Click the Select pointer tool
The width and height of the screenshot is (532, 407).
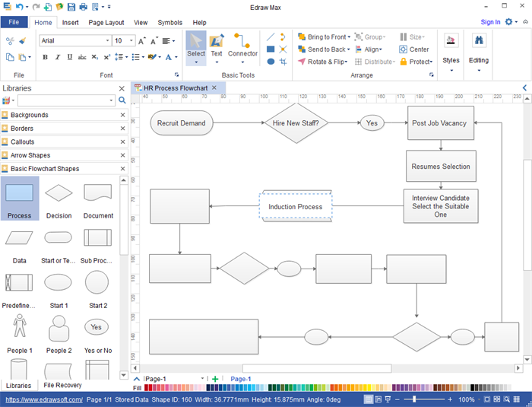click(x=196, y=47)
